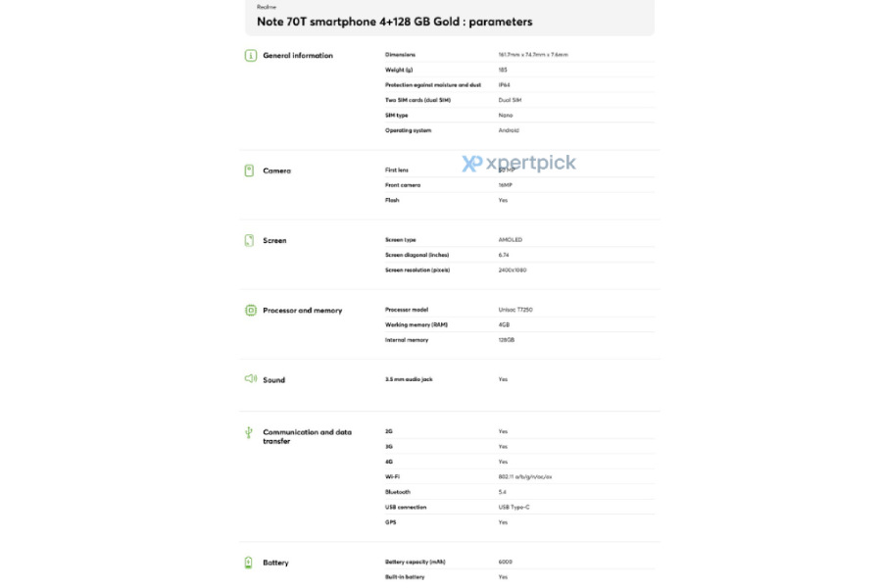This screenshot has height=588, width=882.
Task: Click the Screen section phone icon
Action: 250,240
